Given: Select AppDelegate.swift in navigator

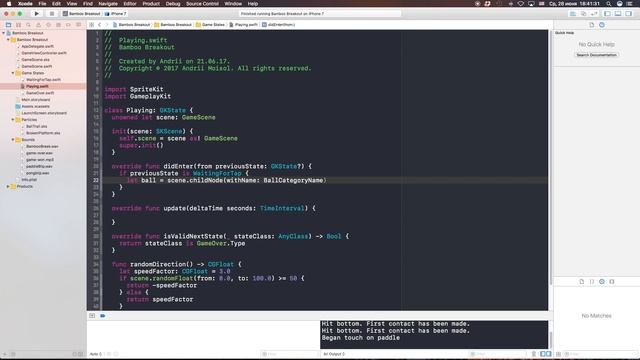Looking at the screenshot, I should (x=38, y=47).
